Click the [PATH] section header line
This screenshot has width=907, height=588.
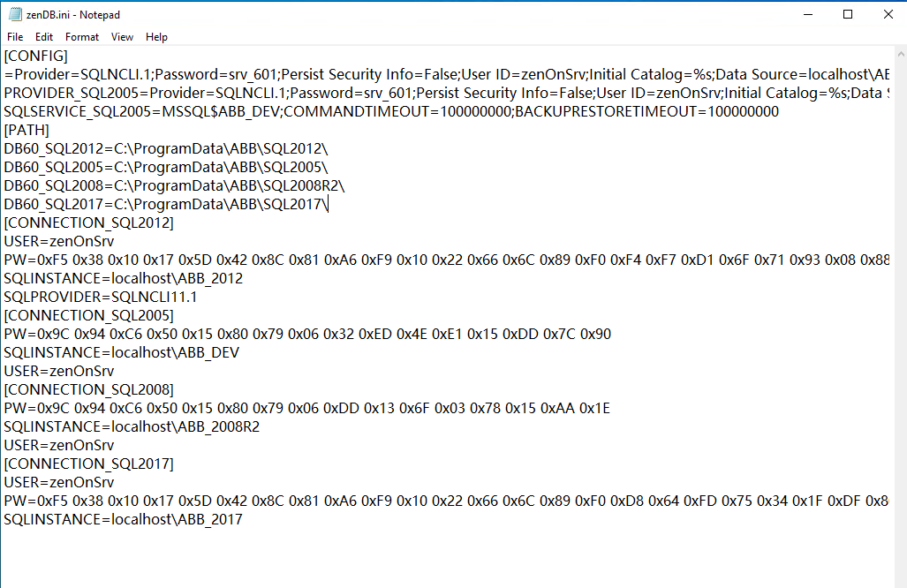click(26, 130)
